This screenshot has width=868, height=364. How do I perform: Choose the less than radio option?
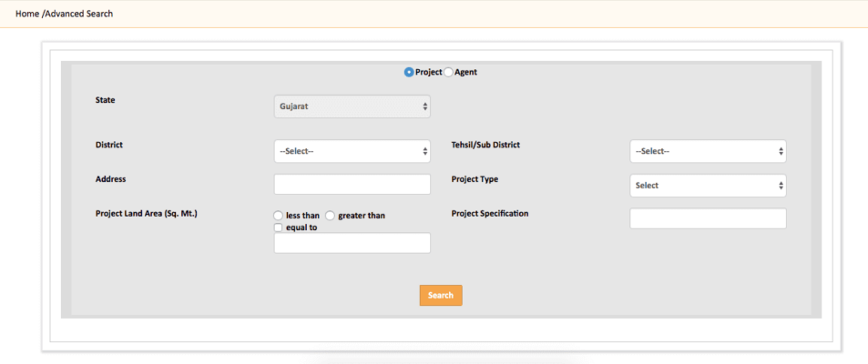click(279, 215)
